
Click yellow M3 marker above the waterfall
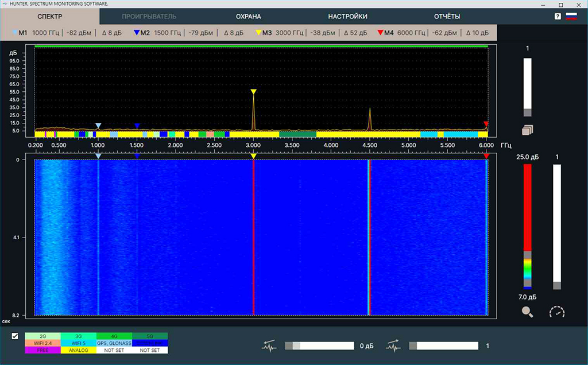253,156
